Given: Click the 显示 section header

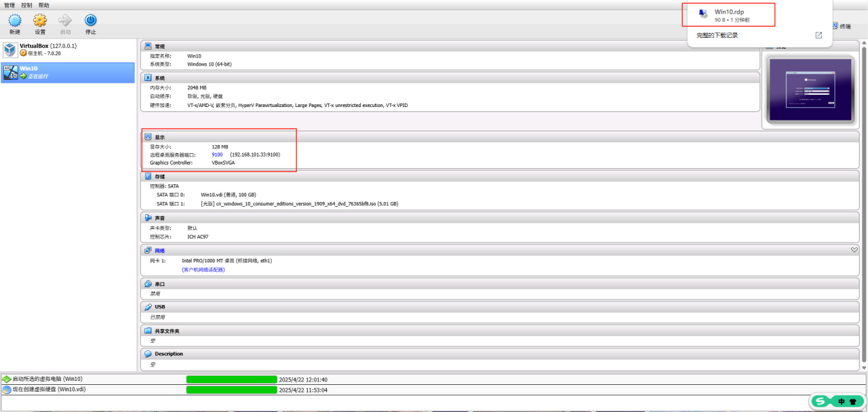Looking at the screenshot, I should pos(500,137).
